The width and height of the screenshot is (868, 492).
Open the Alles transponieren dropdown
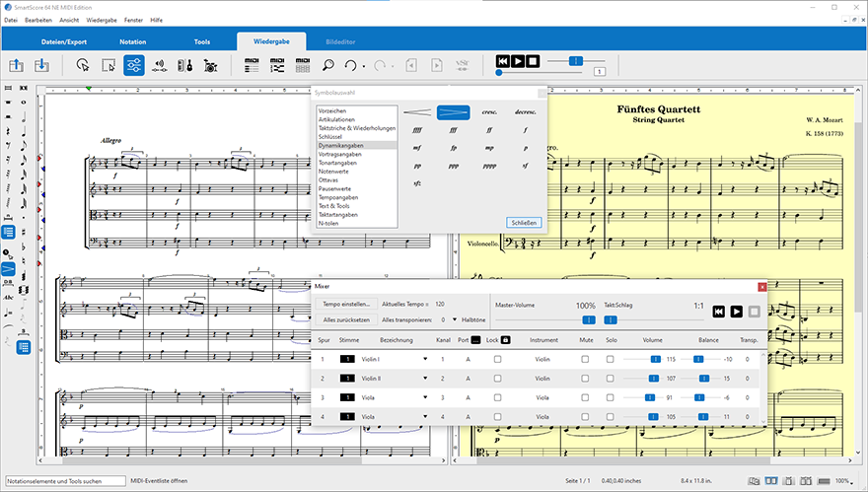455,319
